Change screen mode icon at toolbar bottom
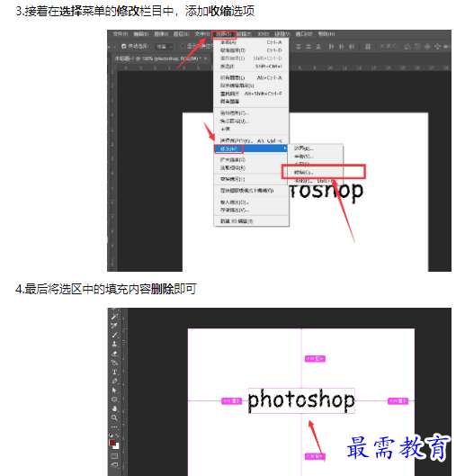The image size is (456, 476). 114,465
